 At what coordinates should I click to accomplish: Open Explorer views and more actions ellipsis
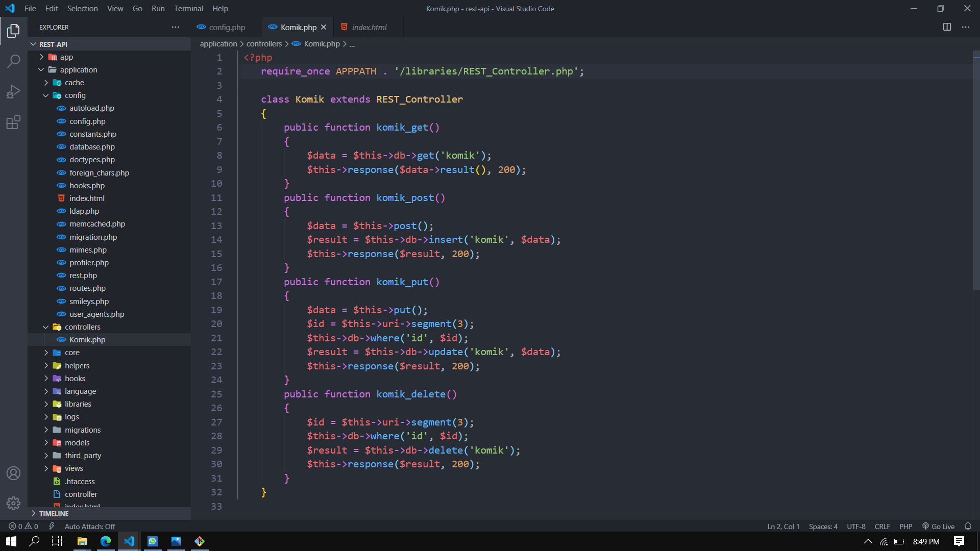point(176,27)
